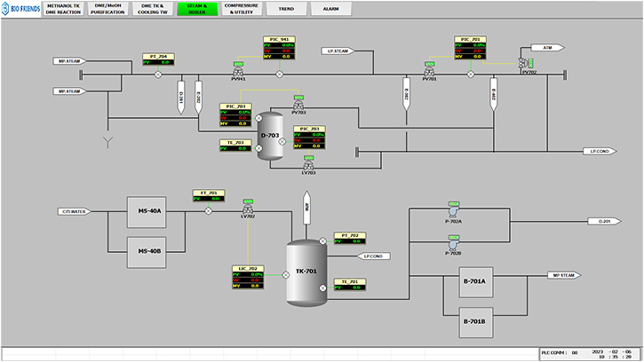The width and height of the screenshot is (644, 362).
Task: Click the PV941 control valve symbol
Action: point(238,72)
